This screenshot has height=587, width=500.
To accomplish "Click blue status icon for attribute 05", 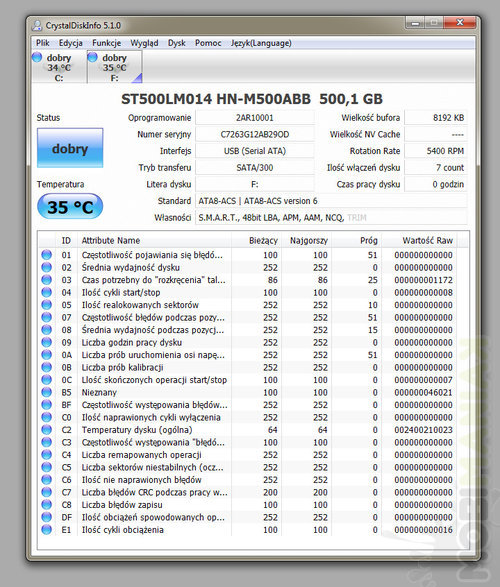I will click(47, 305).
